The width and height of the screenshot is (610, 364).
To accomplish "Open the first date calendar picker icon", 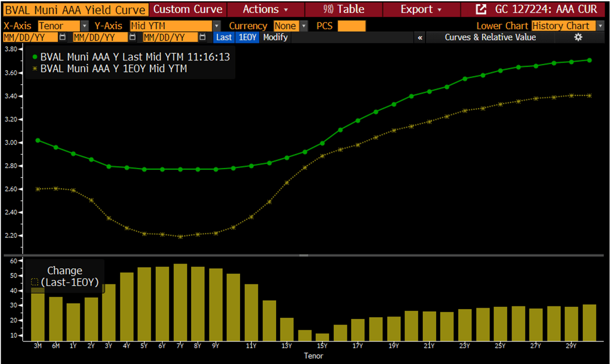I will 62,38.
